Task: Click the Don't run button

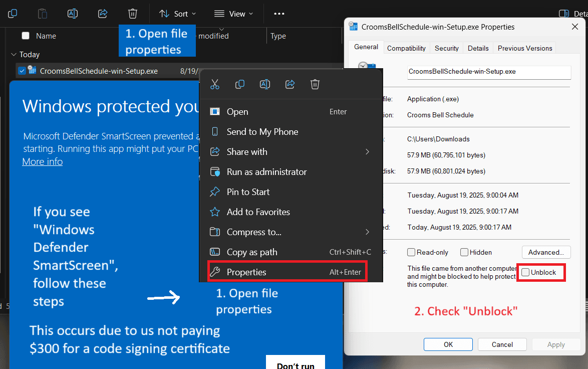Action: 296,363
